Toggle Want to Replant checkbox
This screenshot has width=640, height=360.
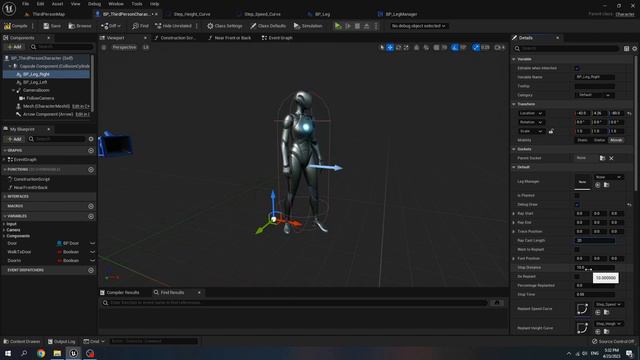pos(577,249)
